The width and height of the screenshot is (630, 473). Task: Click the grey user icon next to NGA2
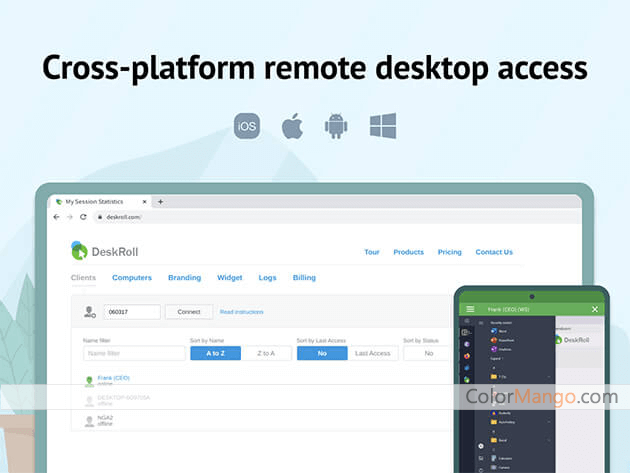[x=89, y=421]
